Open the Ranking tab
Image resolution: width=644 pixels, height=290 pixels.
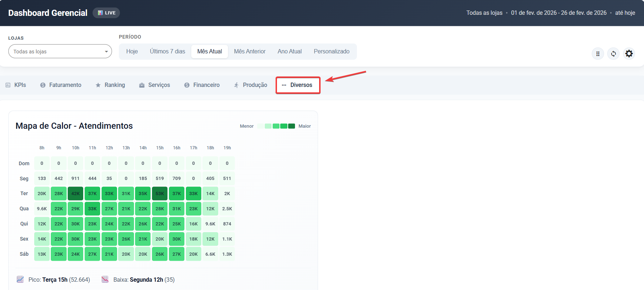(110, 85)
